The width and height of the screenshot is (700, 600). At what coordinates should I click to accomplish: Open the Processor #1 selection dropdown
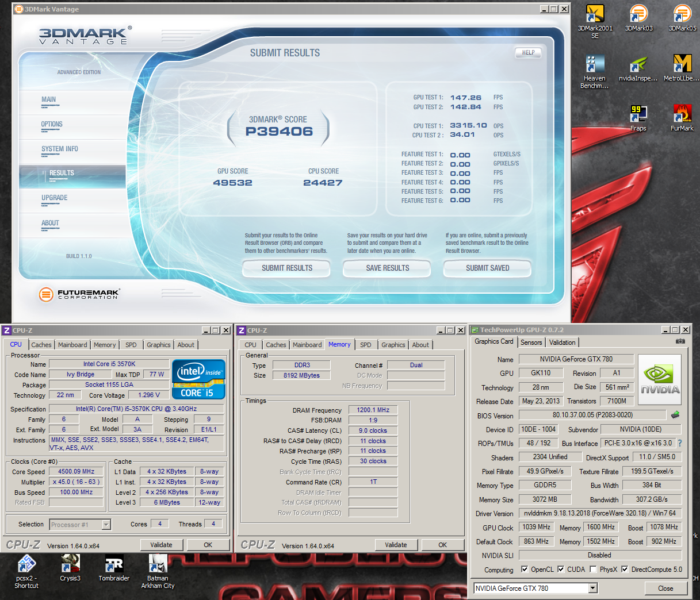106,525
